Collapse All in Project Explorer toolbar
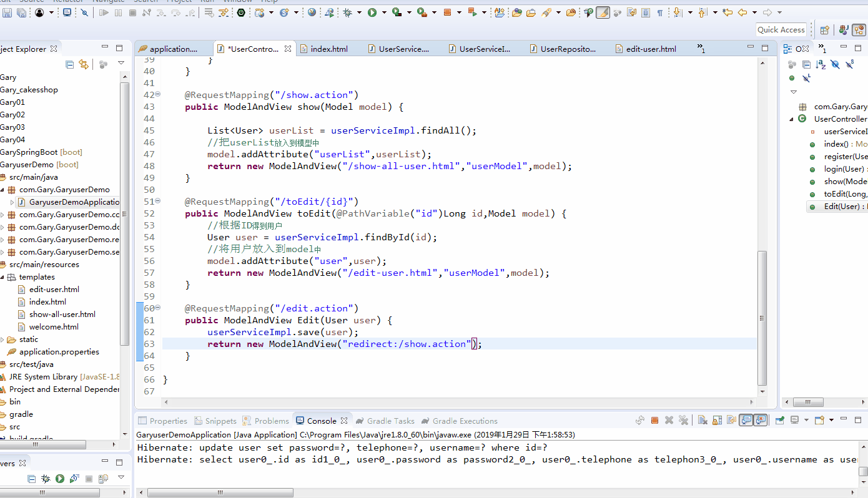The image size is (868, 498). [70, 64]
